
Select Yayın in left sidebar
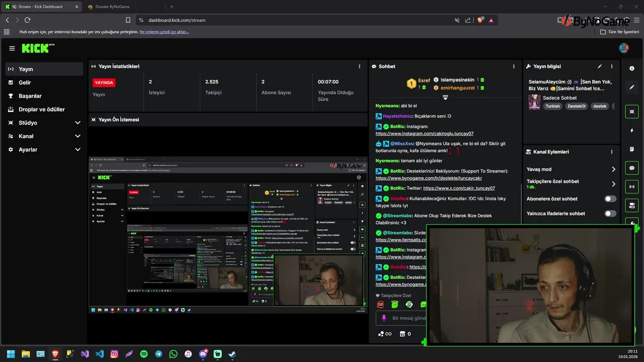[44, 69]
